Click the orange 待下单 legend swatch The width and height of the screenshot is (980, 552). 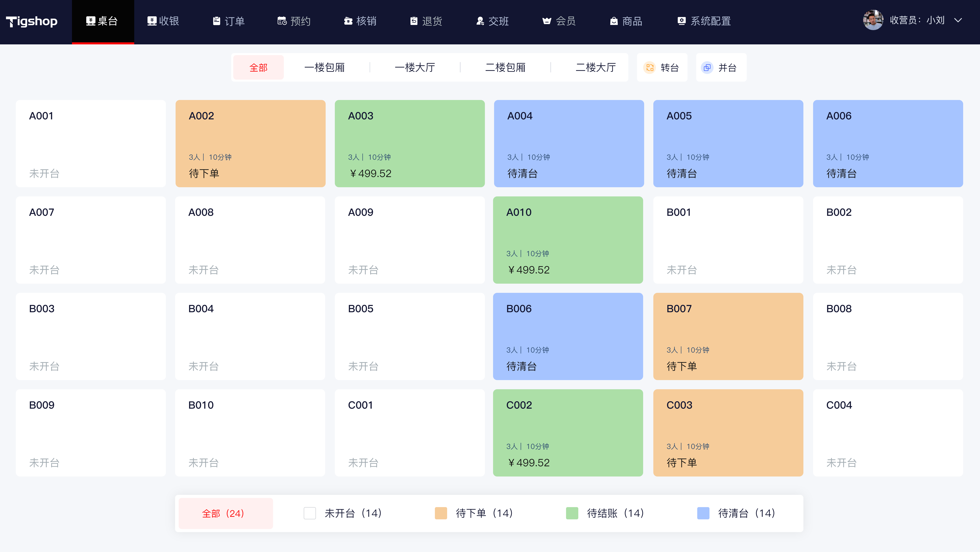pyautogui.click(x=441, y=513)
